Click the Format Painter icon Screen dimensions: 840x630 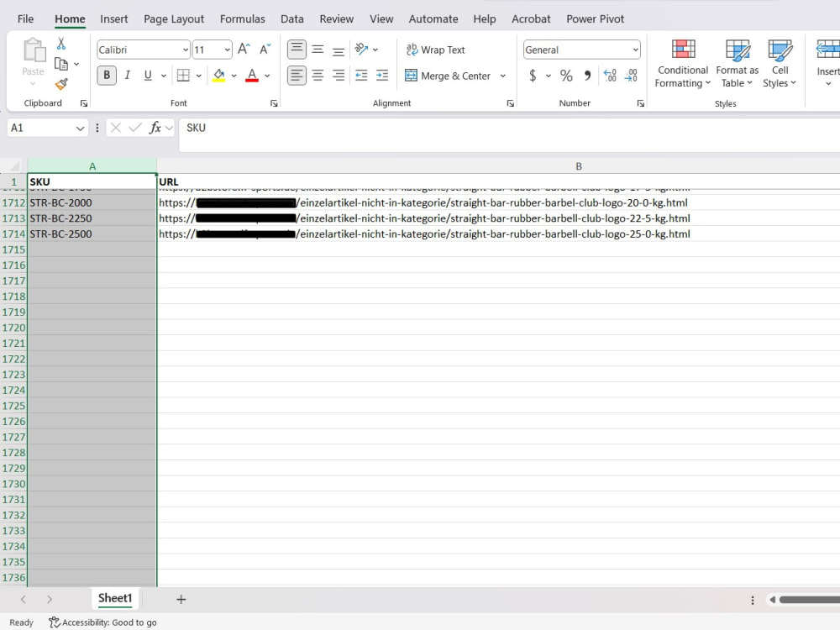pos(60,84)
